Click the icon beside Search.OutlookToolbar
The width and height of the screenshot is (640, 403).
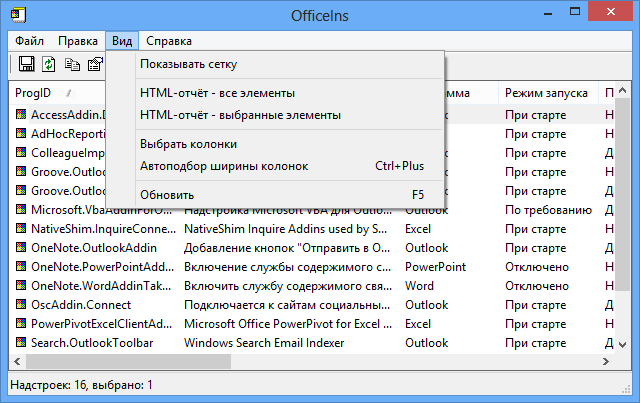point(21,343)
